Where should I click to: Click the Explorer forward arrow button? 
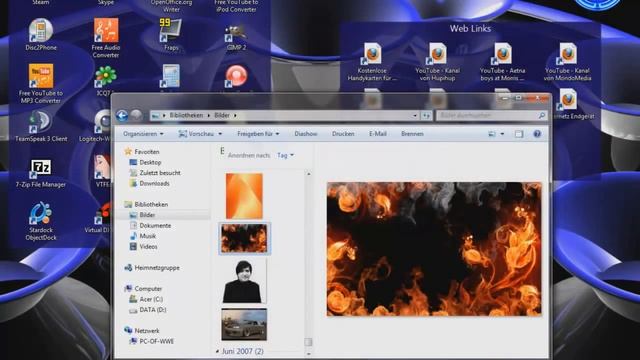(137, 116)
